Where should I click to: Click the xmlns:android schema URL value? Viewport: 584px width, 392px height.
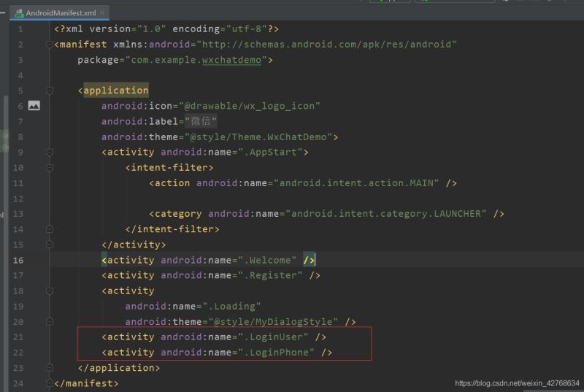326,45
